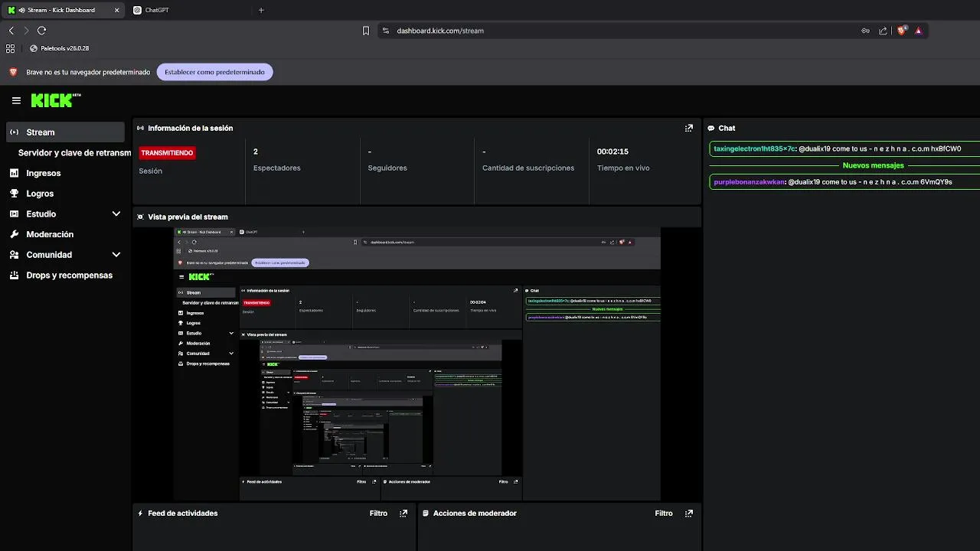The width and height of the screenshot is (980, 551).
Task: Click the Logros trophy icon
Action: 14,194
